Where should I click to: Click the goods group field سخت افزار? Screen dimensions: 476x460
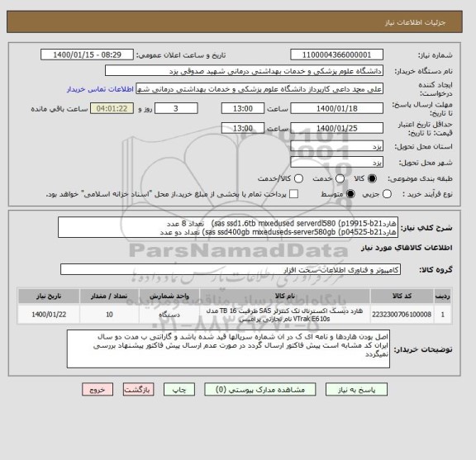[x=231, y=270]
